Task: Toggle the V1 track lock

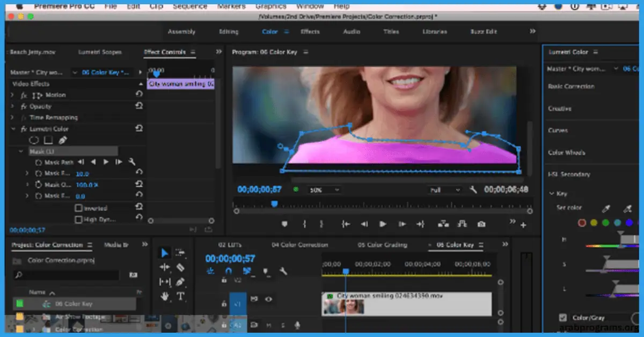Action: 224,303
